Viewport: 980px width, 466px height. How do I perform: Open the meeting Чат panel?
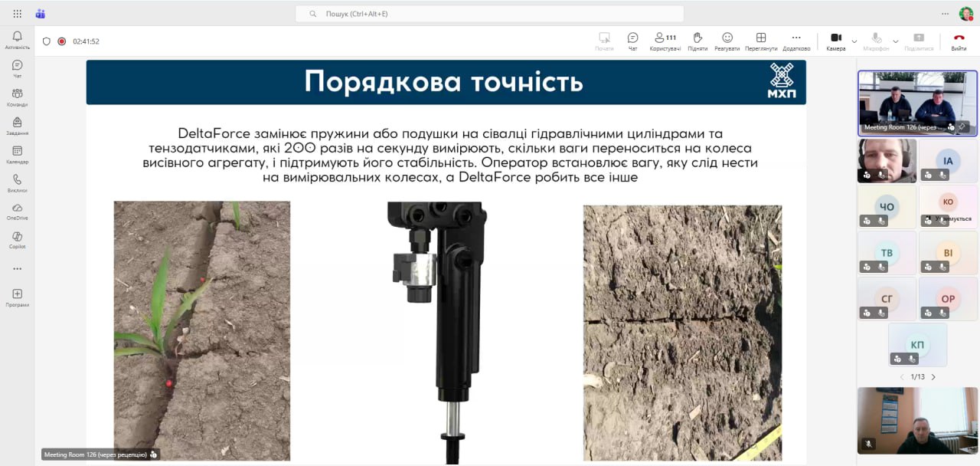click(x=632, y=41)
